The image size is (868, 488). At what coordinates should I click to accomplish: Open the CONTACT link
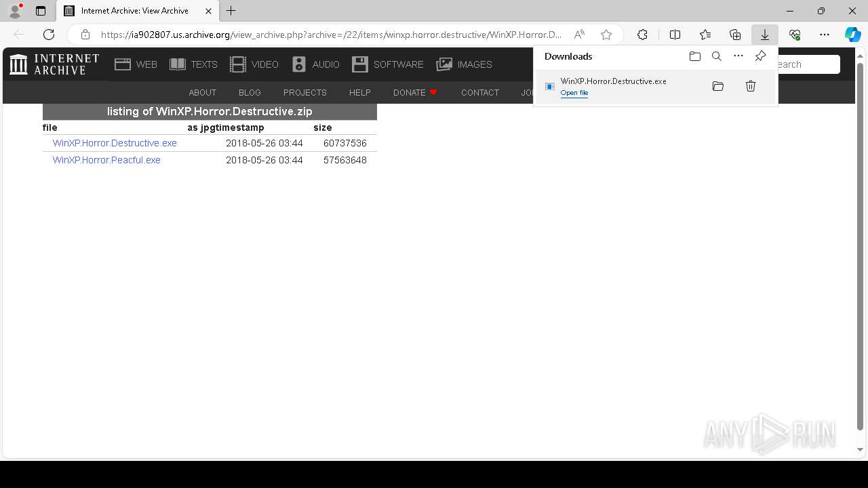[x=480, y=92]
